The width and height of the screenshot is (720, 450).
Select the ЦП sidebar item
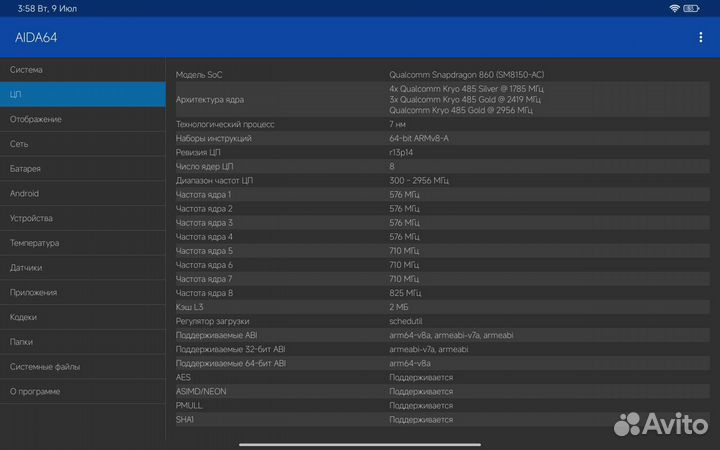(82, 95)
